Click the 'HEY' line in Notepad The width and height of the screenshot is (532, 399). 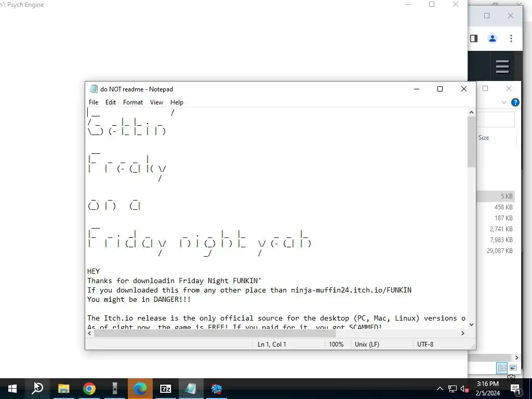(x=94, y=271)
